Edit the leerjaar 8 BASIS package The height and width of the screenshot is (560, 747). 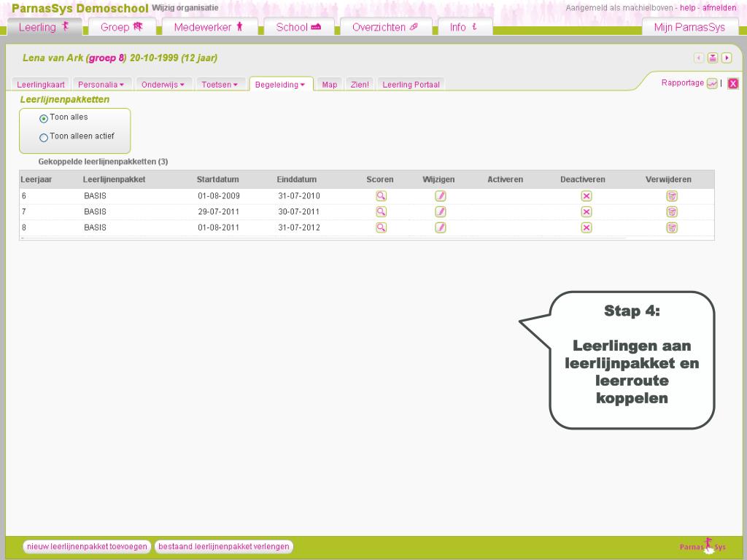pyautogui.click(x=440, y=227)
